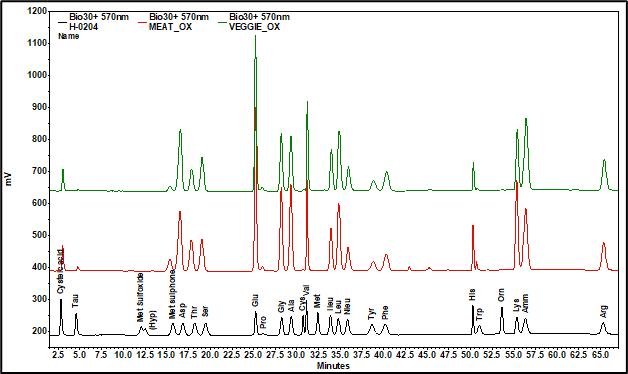Click the 600 y-axis tick value
Image resolution: width=628 pixels, height=374 pixels.
[39, 203]
